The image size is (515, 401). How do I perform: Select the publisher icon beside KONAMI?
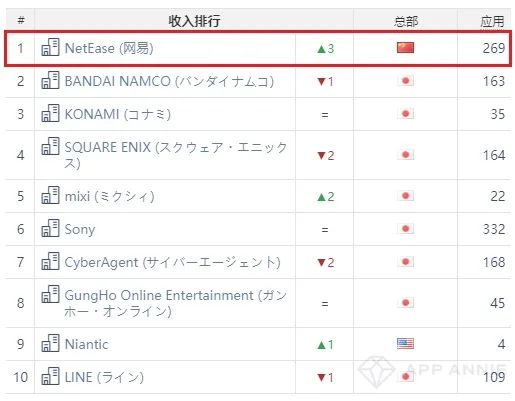point(50,113)
